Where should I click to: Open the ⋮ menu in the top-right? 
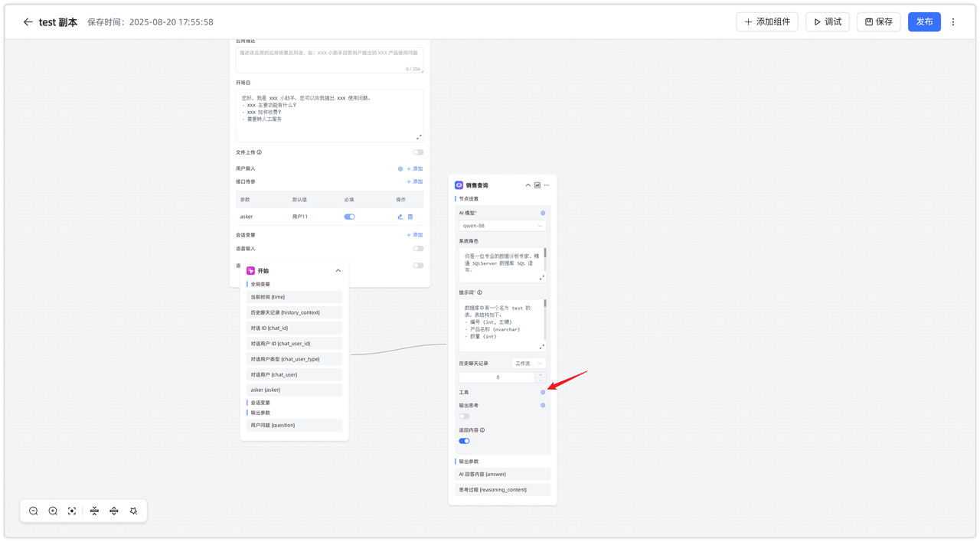952,21
